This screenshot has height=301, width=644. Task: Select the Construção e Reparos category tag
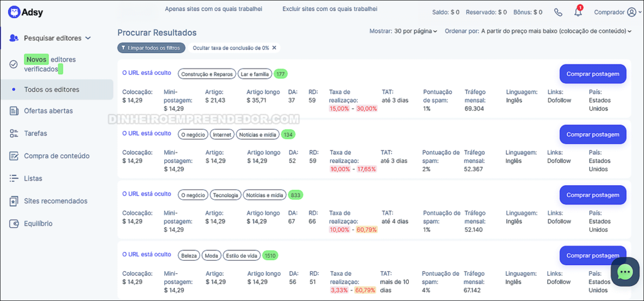point(207,74)
